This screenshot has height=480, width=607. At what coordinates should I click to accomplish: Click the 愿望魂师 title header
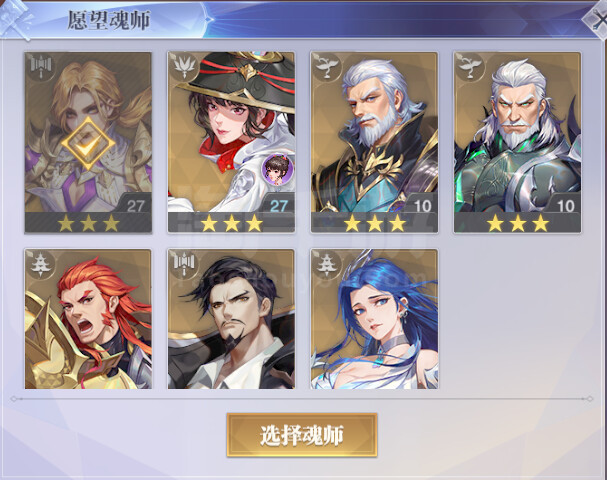pos(109,20)
